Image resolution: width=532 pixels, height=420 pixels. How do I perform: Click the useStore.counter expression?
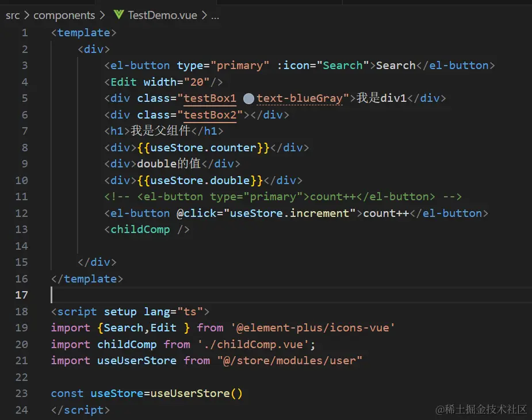coord(203,148)
